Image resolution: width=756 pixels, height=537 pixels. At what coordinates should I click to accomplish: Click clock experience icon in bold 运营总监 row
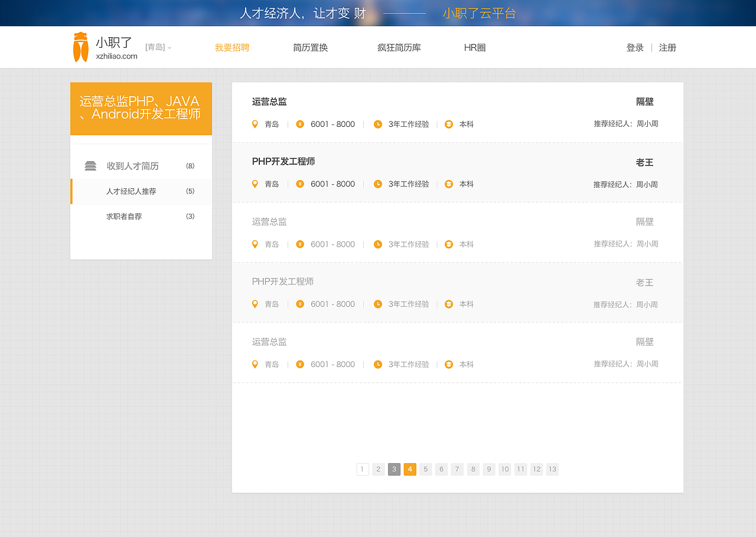378,124
